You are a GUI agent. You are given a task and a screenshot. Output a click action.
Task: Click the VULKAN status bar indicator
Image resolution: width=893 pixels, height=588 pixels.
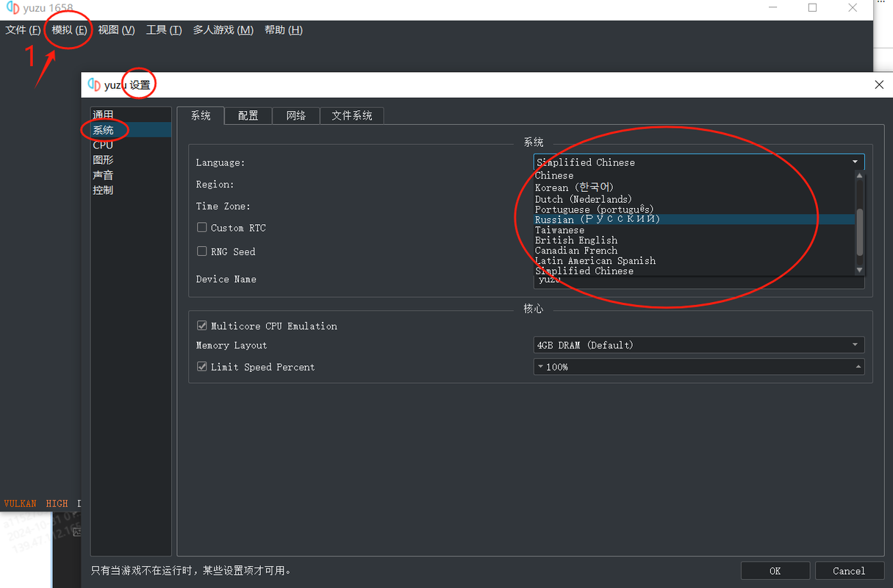[20, 503]
